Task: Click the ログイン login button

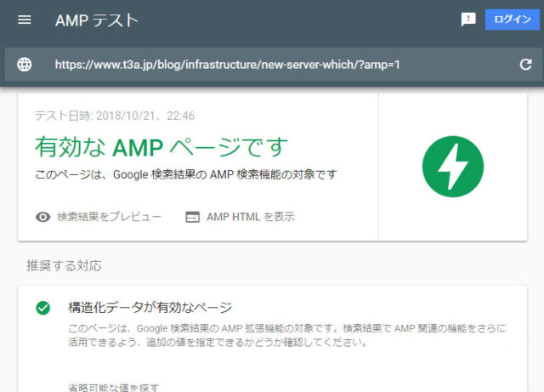Action: pos(512,20)
